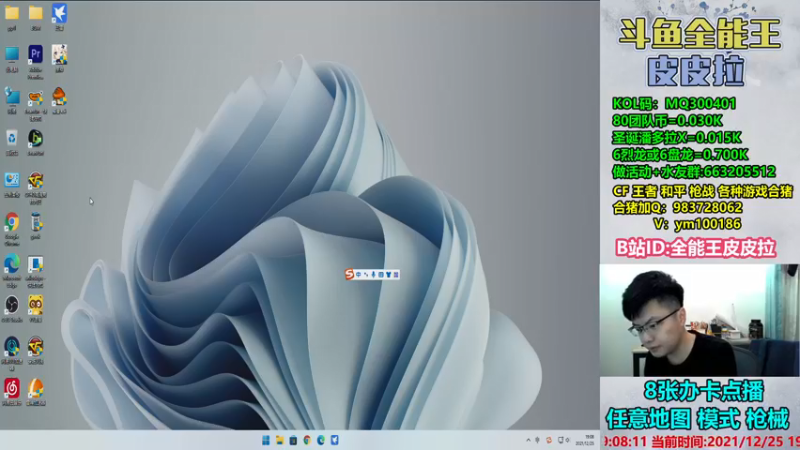This screenshot has width=800, height=450.
Task: Click the Sogou S logo on the input bar
Action: [349, 274]
